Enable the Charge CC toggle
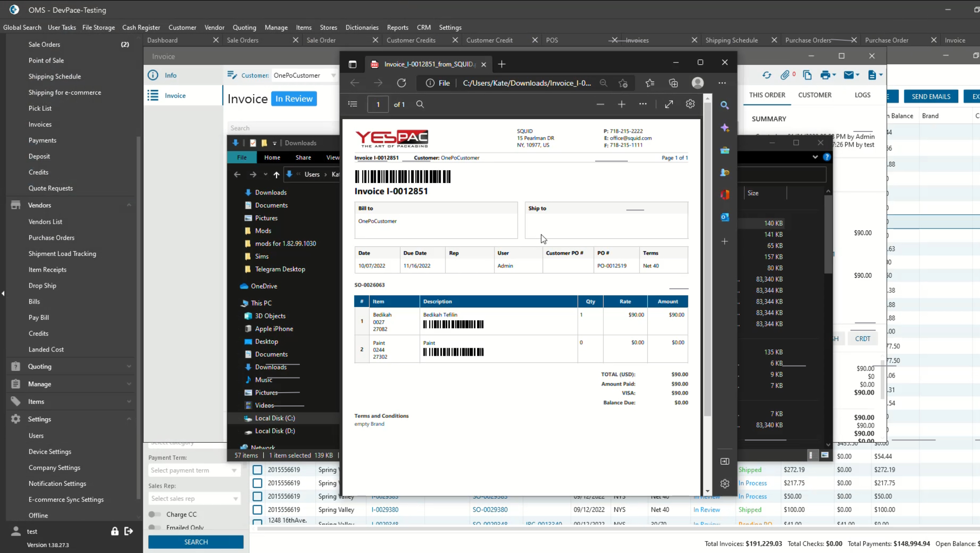Screen dimensions: 980x553 [155, 514]
